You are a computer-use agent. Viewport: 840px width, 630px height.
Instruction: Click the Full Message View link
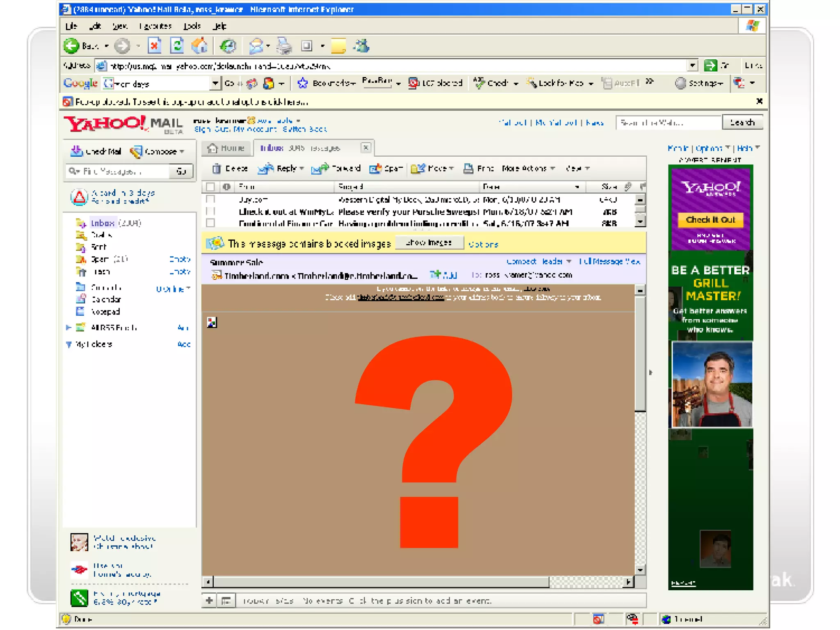click(609, 262)
